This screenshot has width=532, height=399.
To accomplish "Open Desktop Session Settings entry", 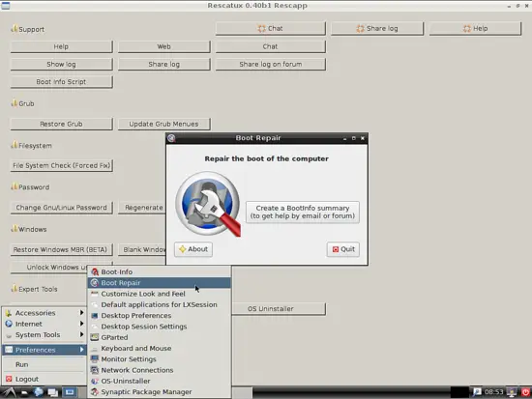I will (160, 327).
